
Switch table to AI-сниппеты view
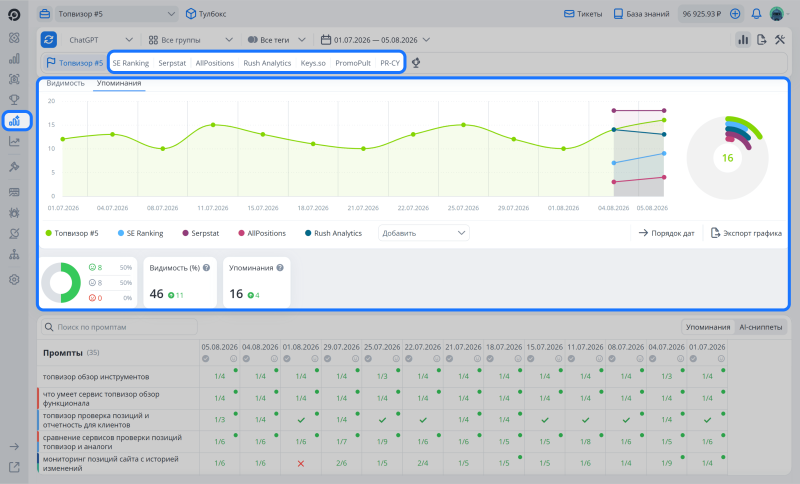(x=761, y=327)
